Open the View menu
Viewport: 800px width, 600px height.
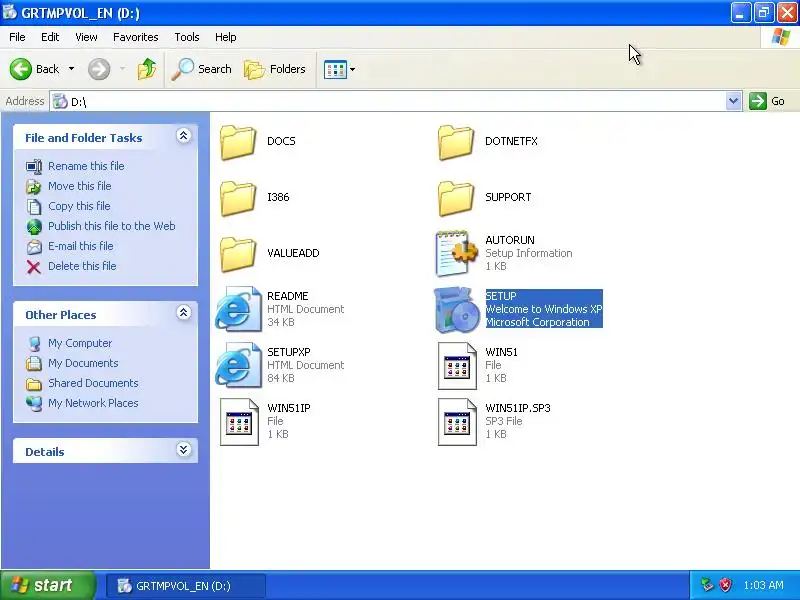(86, 37)
